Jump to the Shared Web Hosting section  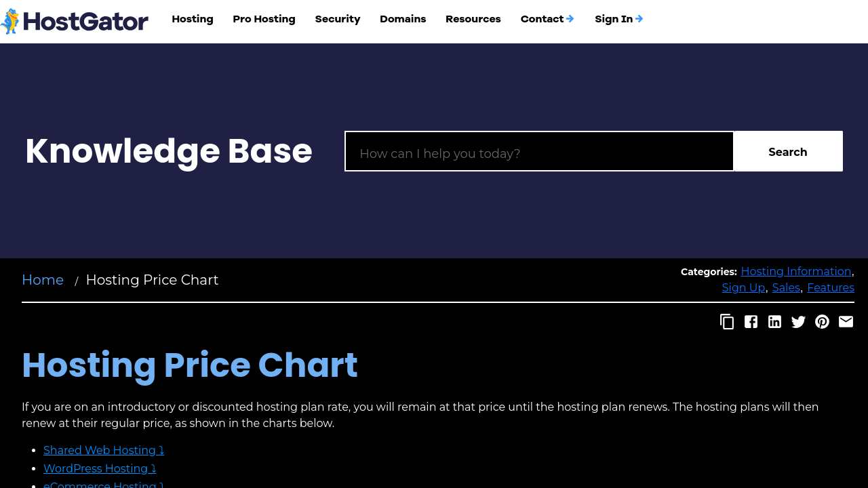point(103,450)
